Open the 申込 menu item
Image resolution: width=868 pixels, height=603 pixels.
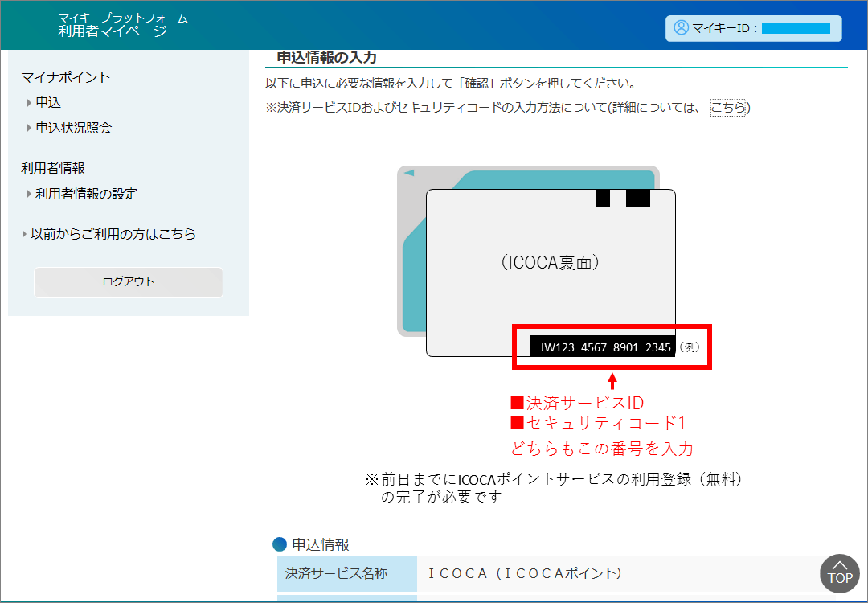48,102
